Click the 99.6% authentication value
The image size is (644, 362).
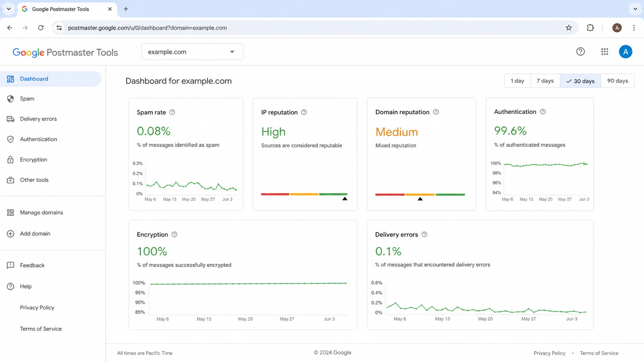click(x=510, y=131)
